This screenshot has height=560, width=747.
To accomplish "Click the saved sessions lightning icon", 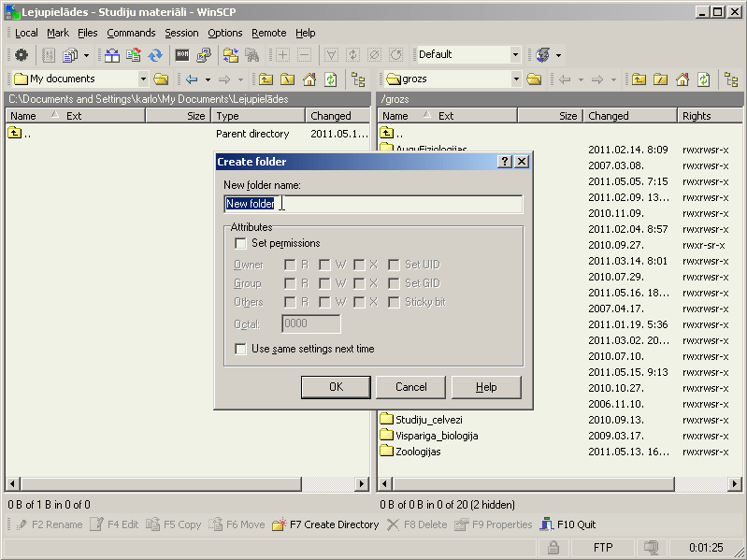I will point(542,55).
